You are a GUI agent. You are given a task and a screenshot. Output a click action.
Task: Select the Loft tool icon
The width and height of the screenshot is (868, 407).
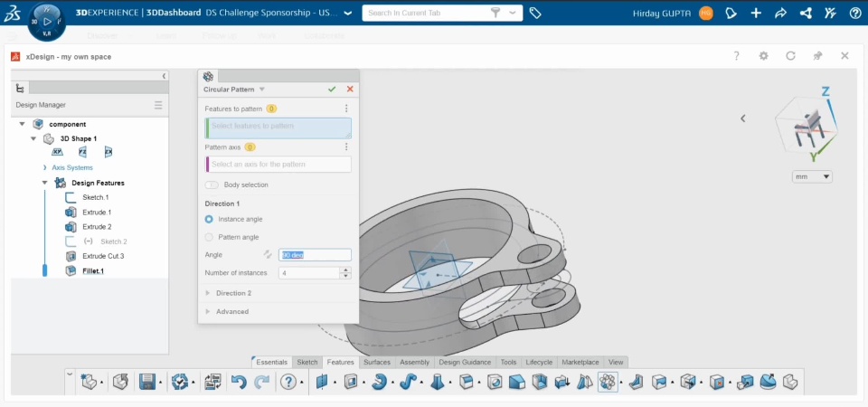pyautogui.click(x=438, y=382)
